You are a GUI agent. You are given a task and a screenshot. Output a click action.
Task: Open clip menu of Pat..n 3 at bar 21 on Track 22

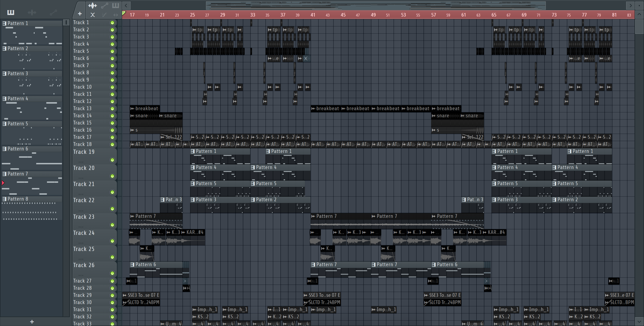(163, 199)
